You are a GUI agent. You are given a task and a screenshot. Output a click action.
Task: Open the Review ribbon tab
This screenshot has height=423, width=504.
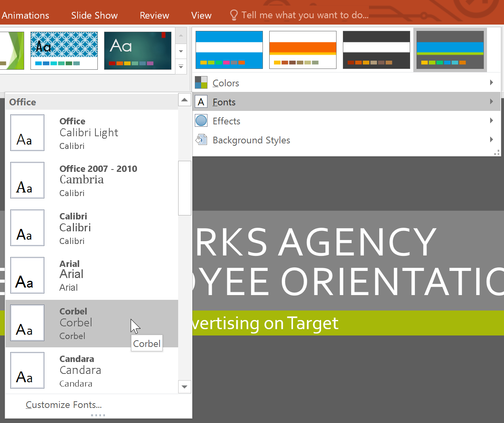point(154,15)
